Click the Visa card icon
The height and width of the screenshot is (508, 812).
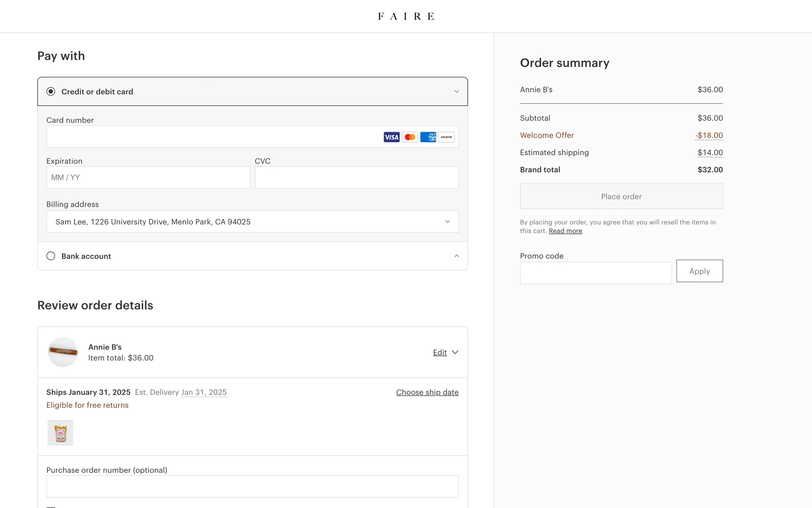pos(391,137)
